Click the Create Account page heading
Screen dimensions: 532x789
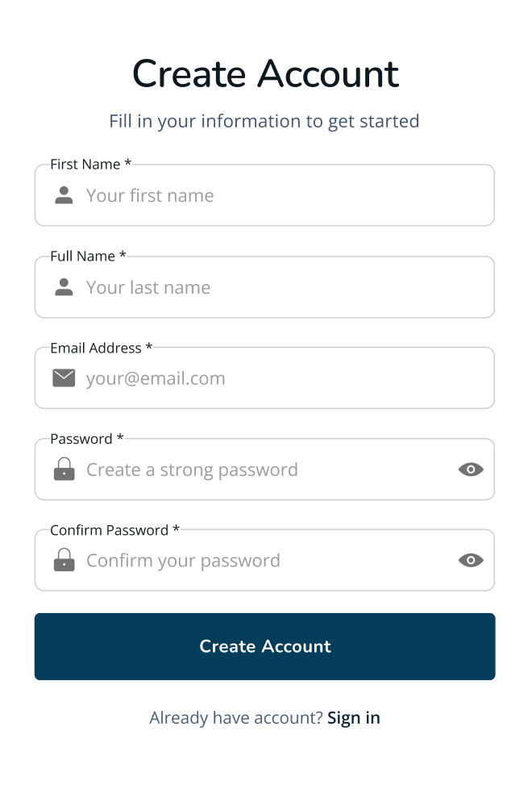tap(265, 73)
